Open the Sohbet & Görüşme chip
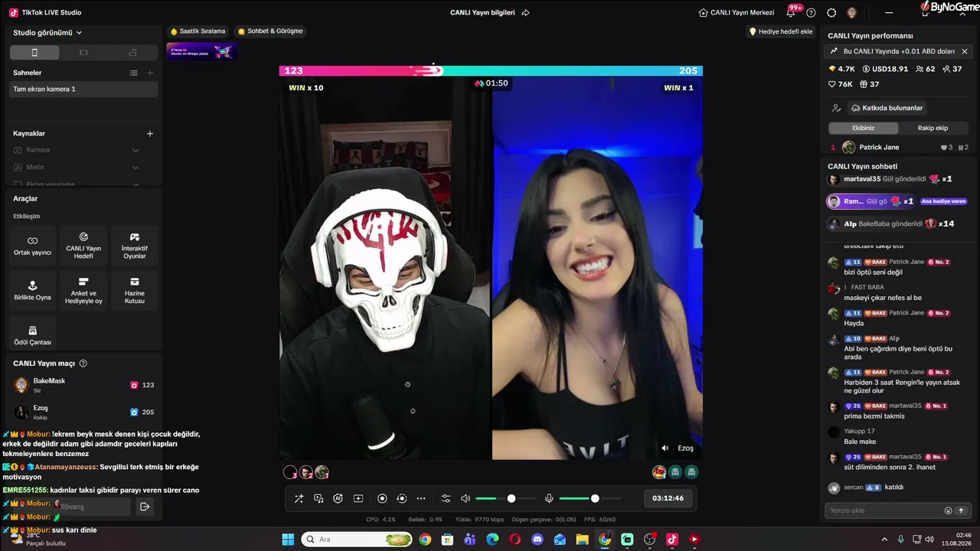 pos(270,31)
